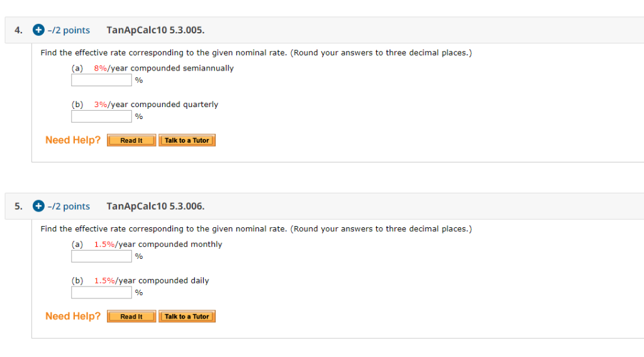Open Read It help for question 5

(x=131, y=316)
